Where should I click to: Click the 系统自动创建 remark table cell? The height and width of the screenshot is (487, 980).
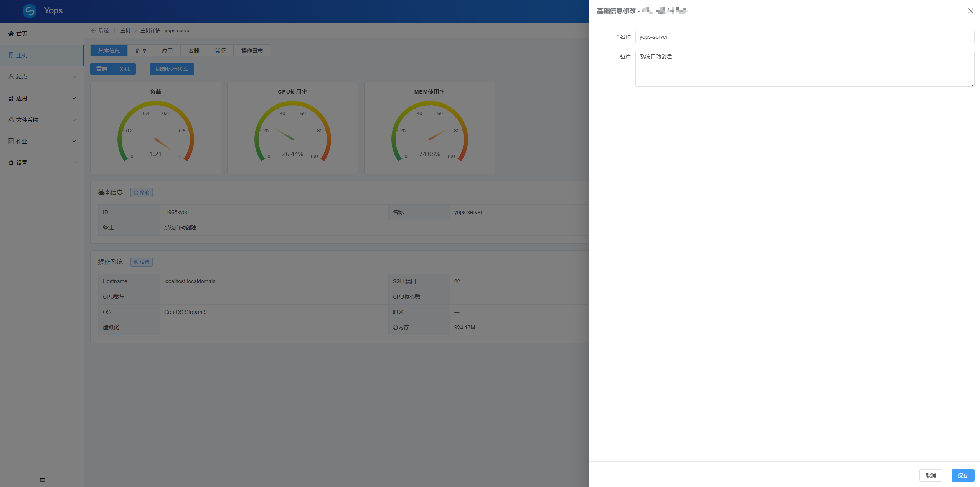coord(375,228)
